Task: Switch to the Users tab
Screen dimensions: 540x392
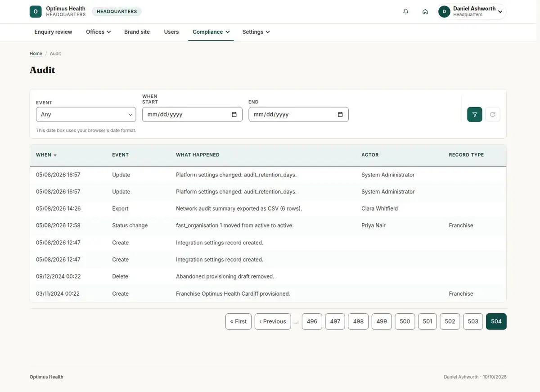Action: click(171, 32)
